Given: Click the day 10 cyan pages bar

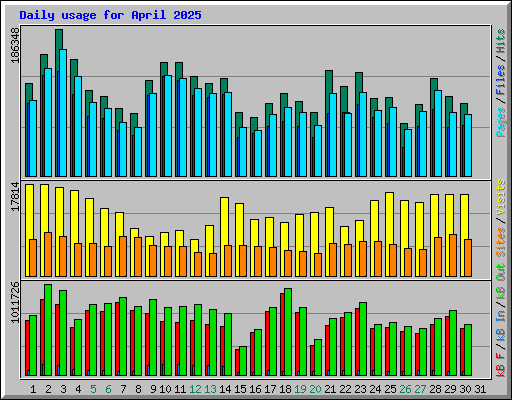Looking at the screenshot, I should (x=168, y=126).
